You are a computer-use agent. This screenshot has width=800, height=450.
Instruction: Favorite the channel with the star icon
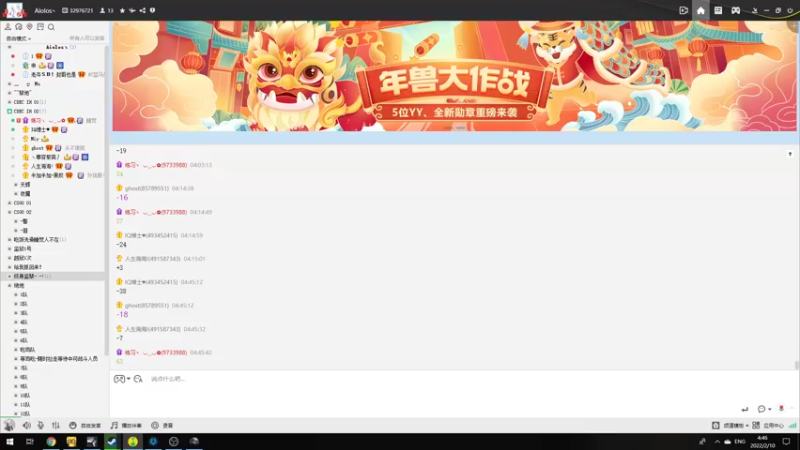pos(122,10)
